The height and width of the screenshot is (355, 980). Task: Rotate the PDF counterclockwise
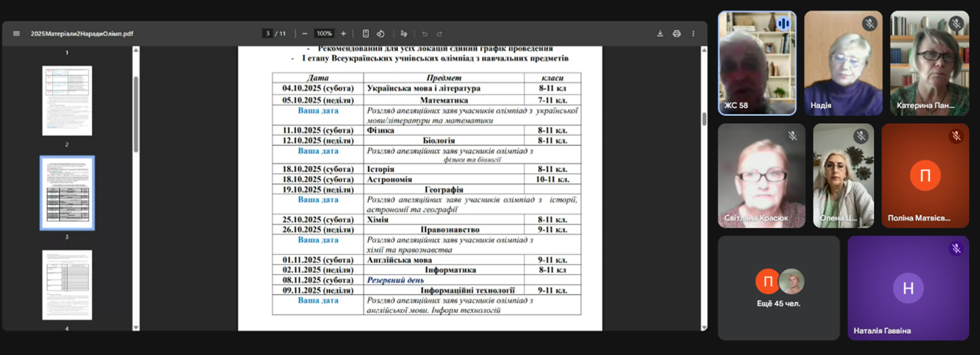[x=380, y=34]
